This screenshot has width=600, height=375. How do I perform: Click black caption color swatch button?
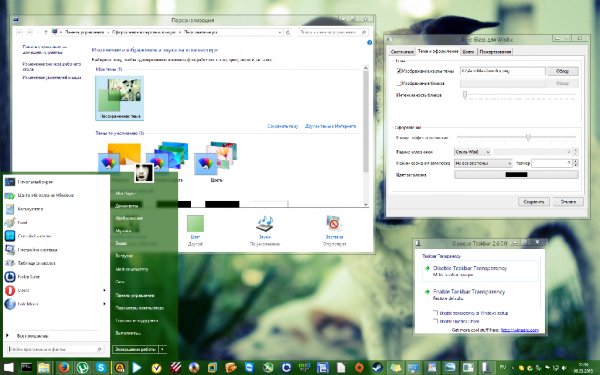point(516,175)
